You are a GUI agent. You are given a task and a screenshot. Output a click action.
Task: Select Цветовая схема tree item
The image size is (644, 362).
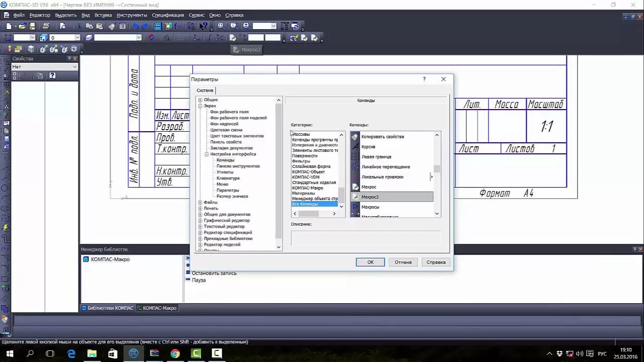(x=226, y=130)
